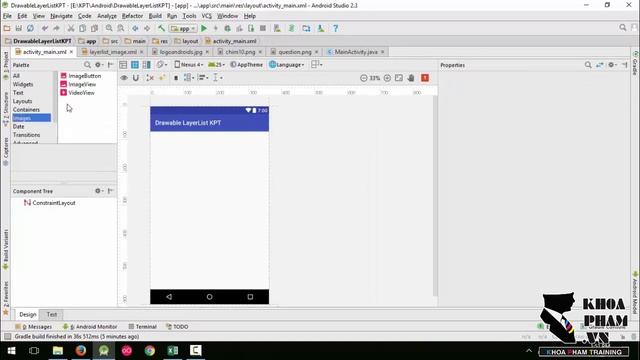The image size is (640, 360).
Task: Toggle the Properties view-all swap icon
Action: tap(600, 65)
